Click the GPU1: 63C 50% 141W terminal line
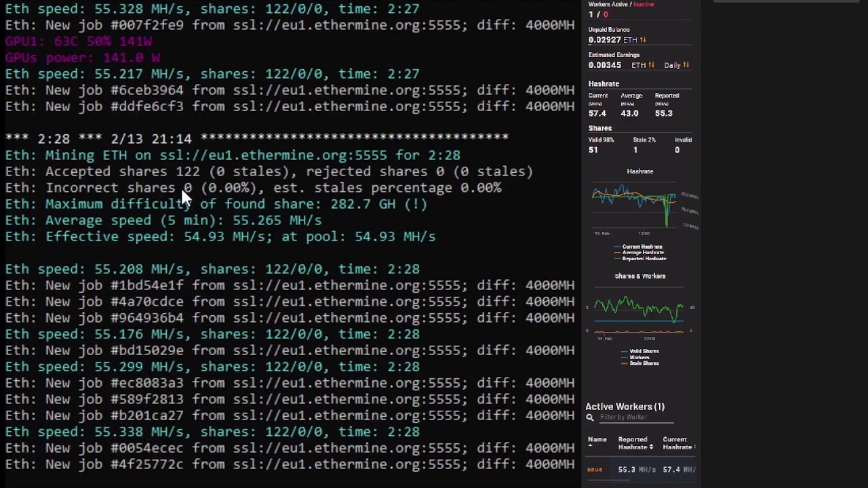 [78, 41]
